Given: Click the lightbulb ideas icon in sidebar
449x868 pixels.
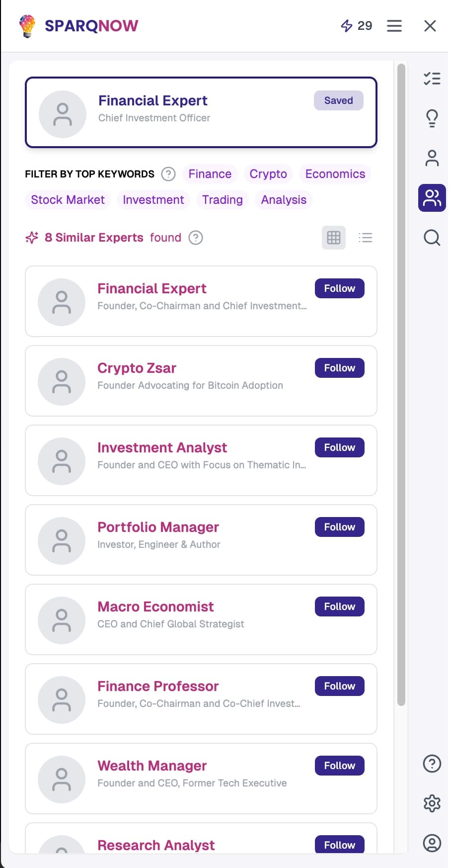Looking at the screenshot, I should coord(432,118).
